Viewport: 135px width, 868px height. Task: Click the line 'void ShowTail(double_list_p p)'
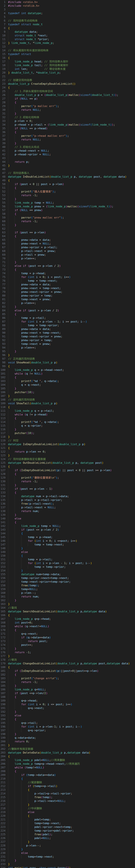tap(33, 403)
